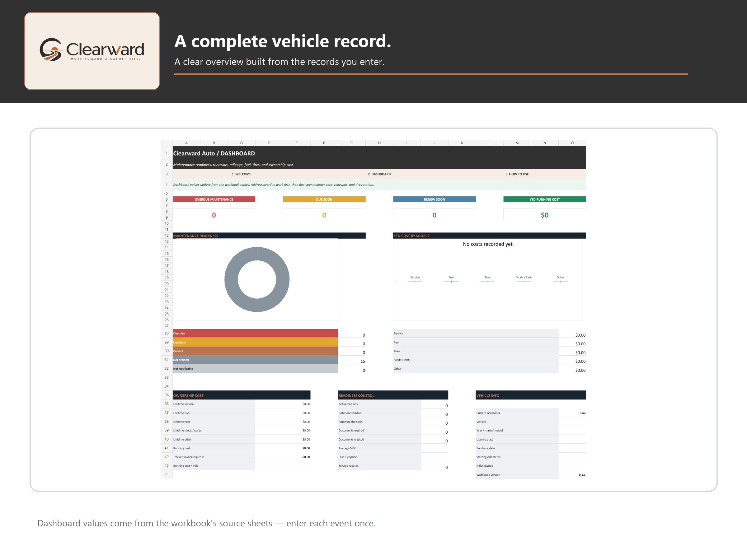Select the VEHICLE INFO section header
The height and width of the screenshot is (560, 747).
[531, 395]
